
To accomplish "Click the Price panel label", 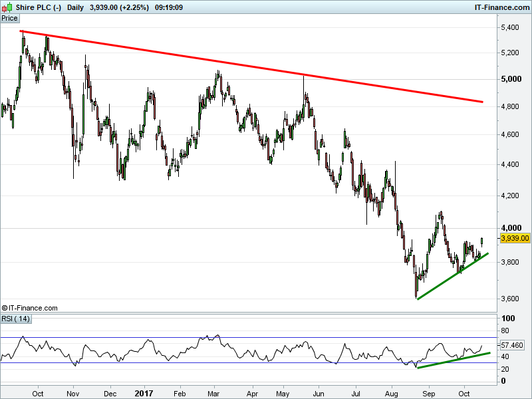I will [x=9, y=19].
